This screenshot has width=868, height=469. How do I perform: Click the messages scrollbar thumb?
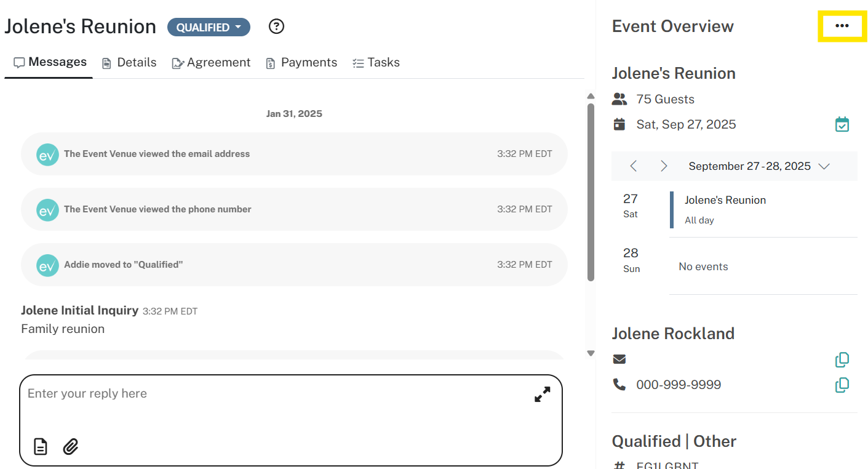[591, 192]
